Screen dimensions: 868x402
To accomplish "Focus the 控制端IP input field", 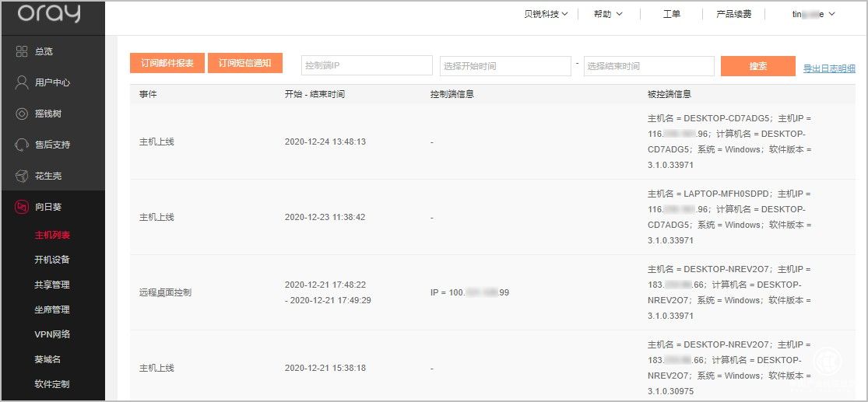I will [x=367, y=66].
